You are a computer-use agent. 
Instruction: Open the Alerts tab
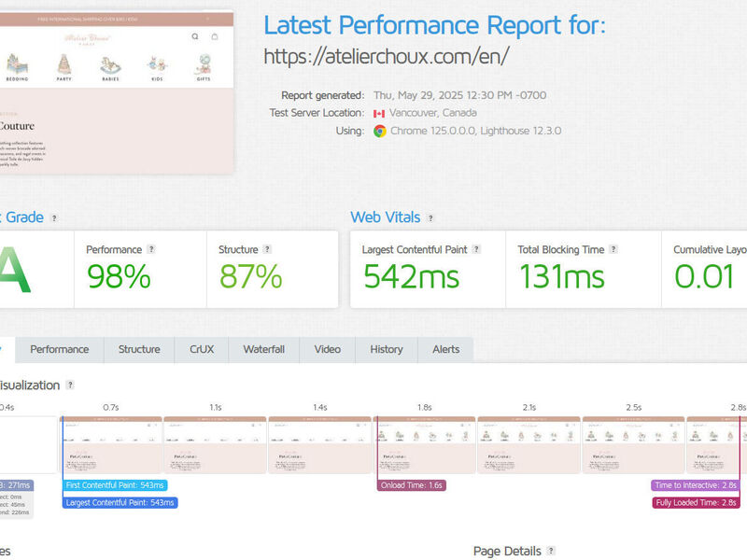[x=446, y=349]
